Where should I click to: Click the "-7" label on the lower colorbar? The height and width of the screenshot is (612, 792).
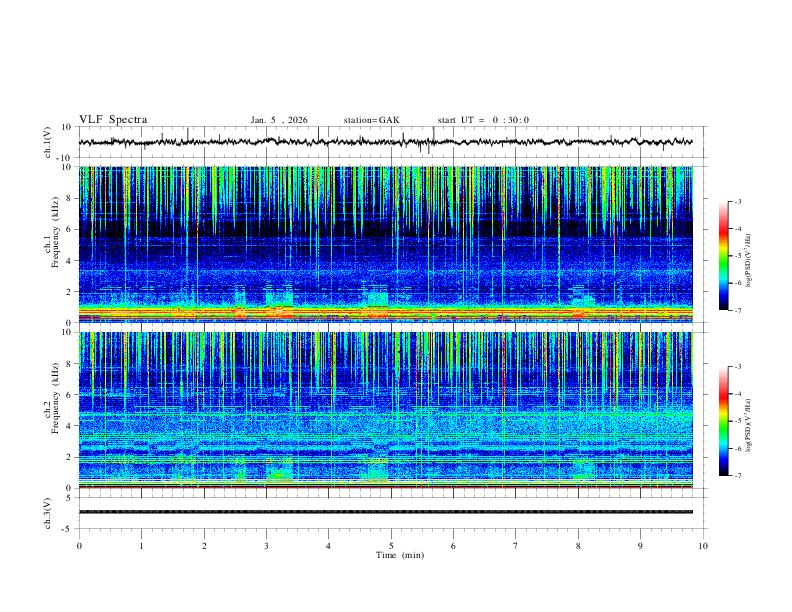737,475
